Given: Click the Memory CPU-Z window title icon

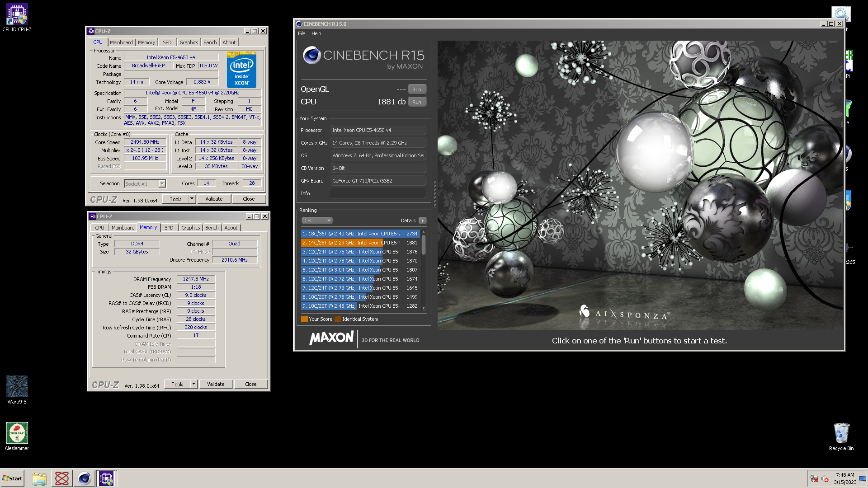Looking at the screenshot, I should 93,216.
